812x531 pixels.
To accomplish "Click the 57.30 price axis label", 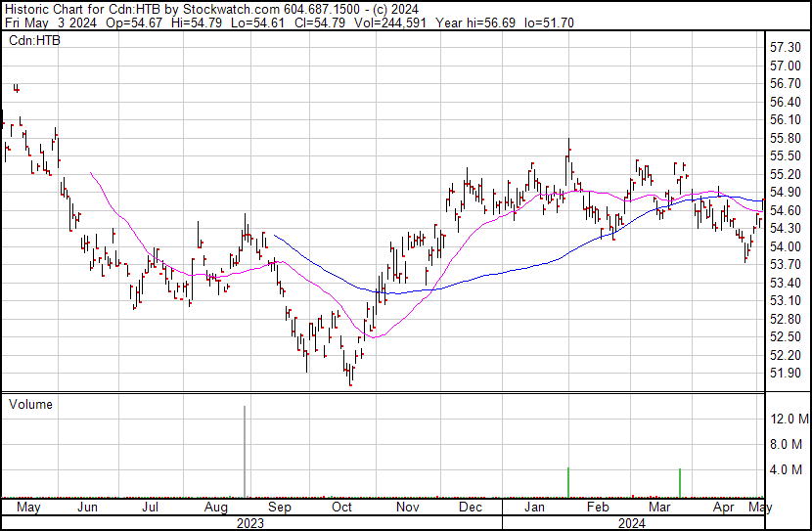I will pyautogui.click(x=787, y=47).
